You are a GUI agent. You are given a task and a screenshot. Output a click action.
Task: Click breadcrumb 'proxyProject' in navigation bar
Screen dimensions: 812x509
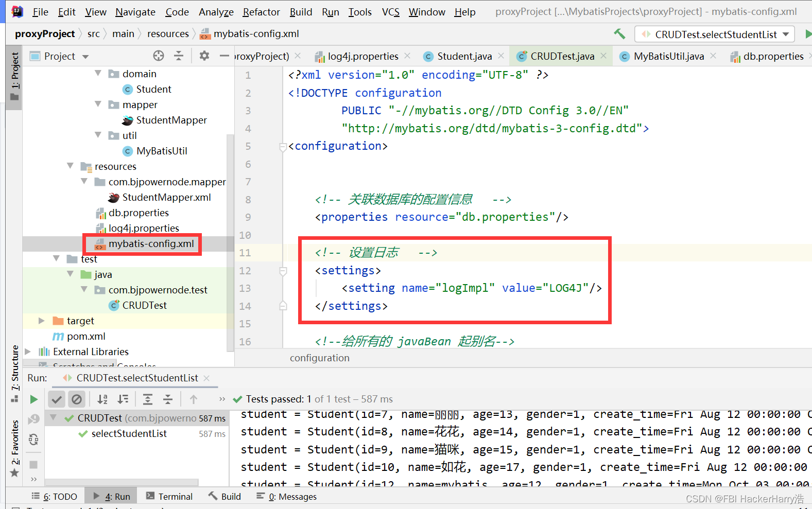click(45, 34)
